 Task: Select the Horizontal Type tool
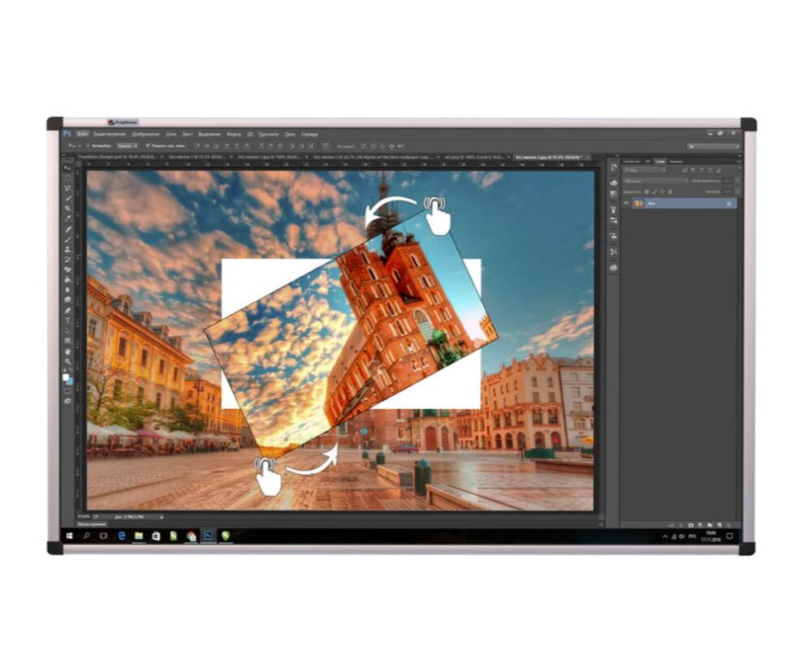67,320
